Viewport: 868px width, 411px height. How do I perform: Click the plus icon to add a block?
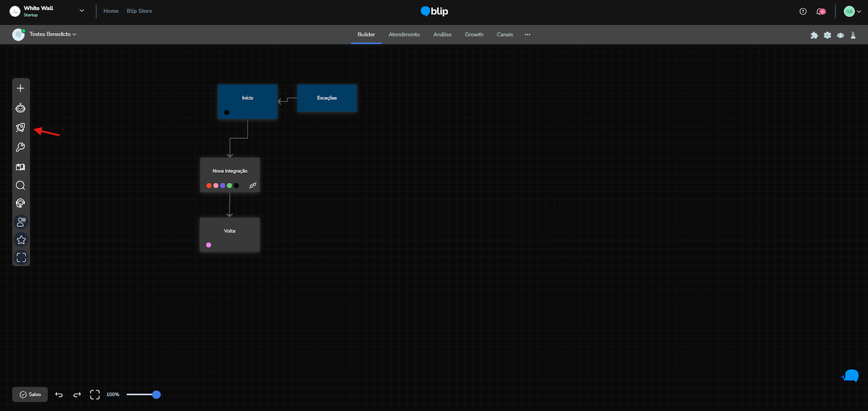21,88
